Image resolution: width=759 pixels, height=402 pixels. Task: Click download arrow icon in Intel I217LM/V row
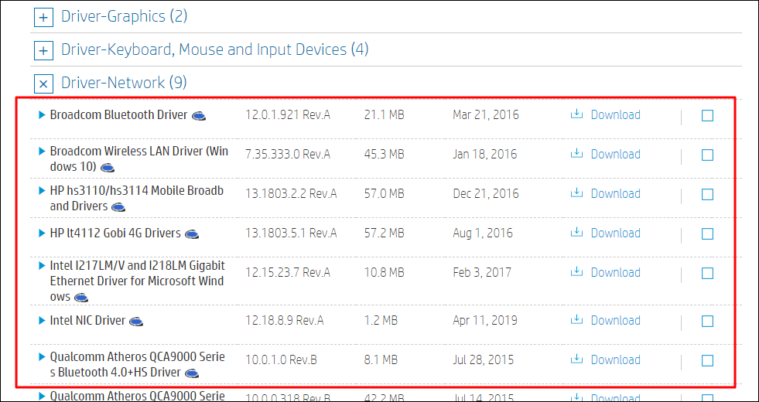tap(577, 272)
